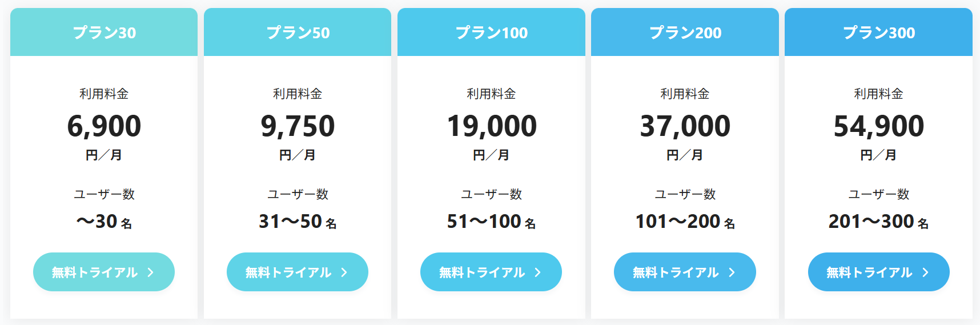Open free trial for プラン200
980x325 pixels.
pyautogui.click(x=684, y=272)
